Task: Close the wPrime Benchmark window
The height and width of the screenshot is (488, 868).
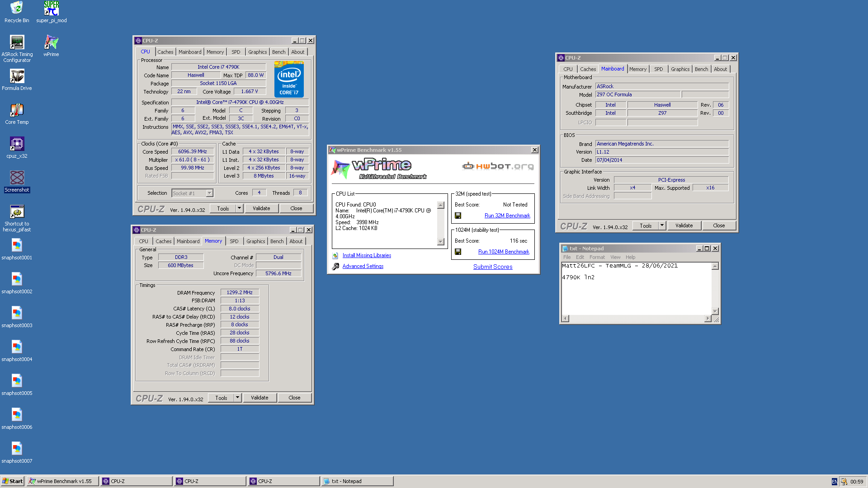Action: 535,150
